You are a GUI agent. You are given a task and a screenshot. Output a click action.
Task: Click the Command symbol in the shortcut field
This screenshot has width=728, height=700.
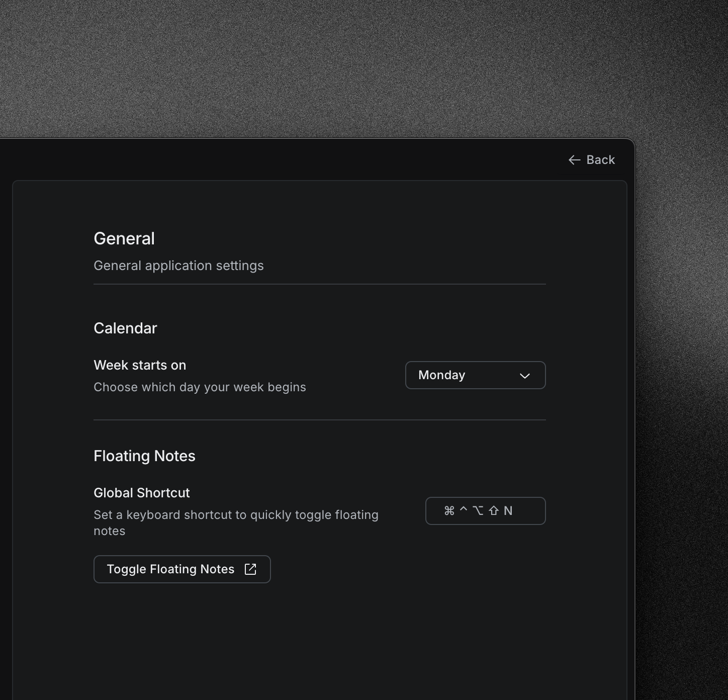[449, 511]
